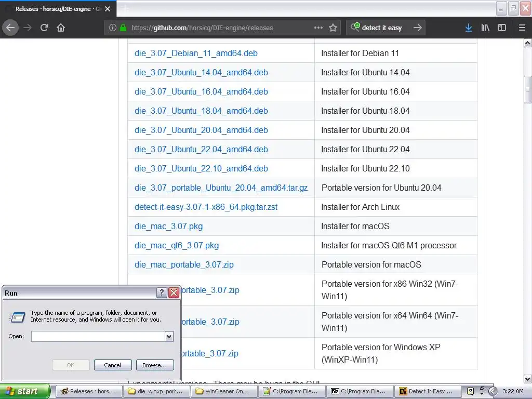Image resolution: width=532 pixels, height=399 pixels.
Task: Open the x64 Win64 portable zip link
Action: click(210, 322)
